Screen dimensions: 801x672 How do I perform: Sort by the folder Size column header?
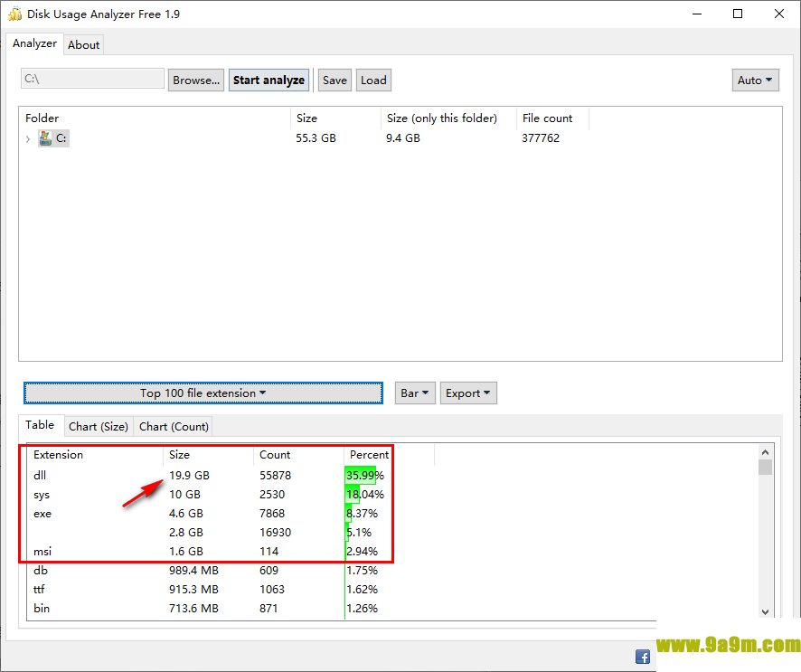[336, 118]
